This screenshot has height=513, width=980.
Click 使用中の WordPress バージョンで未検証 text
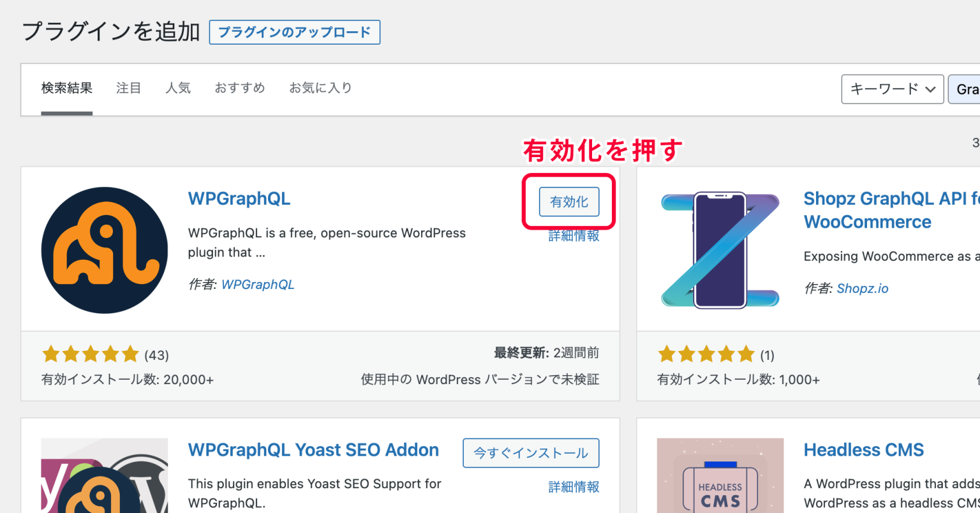coord(480,380)
